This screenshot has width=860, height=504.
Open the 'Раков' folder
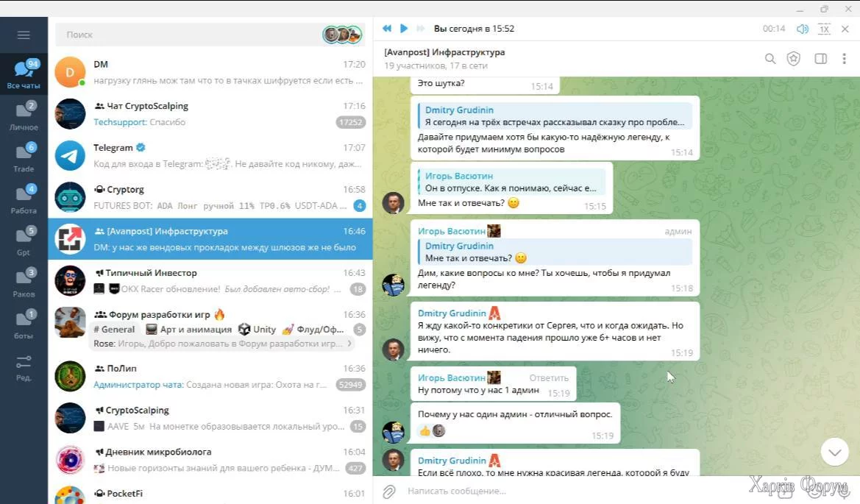click(x=24, y=283)
